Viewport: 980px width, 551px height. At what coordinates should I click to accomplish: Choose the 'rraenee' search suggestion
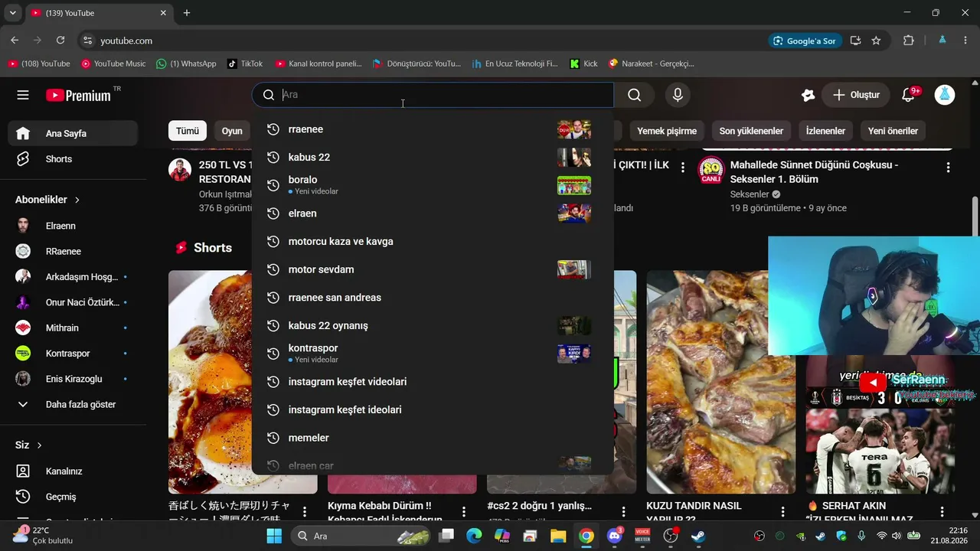point(433,129)
